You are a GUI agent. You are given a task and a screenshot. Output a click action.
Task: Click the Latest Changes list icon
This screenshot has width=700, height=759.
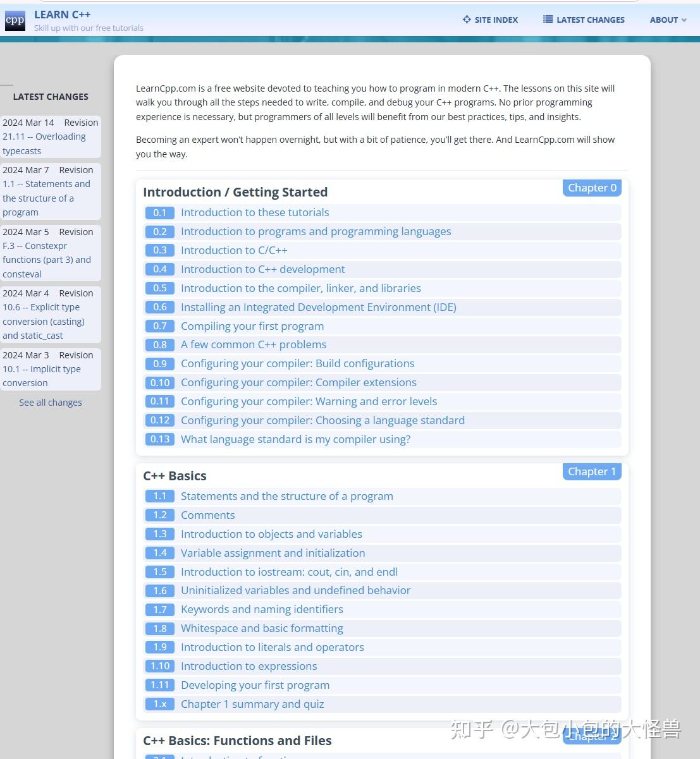548,20
